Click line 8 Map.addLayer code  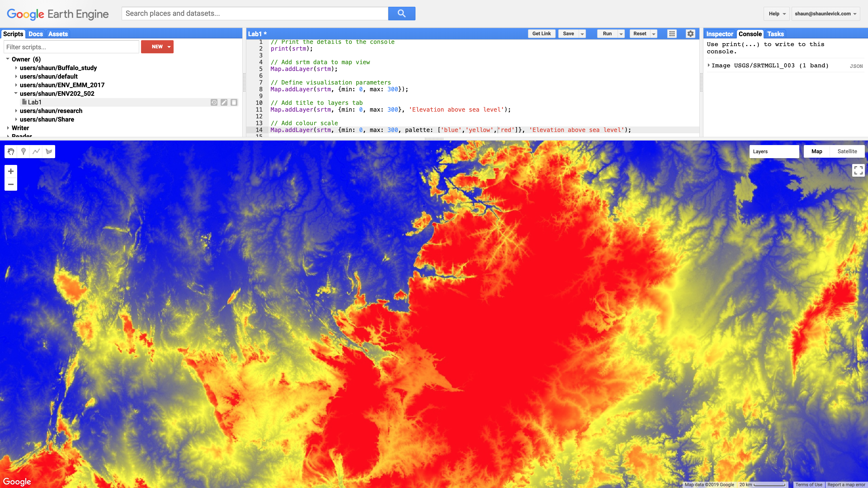pos(339,89)
